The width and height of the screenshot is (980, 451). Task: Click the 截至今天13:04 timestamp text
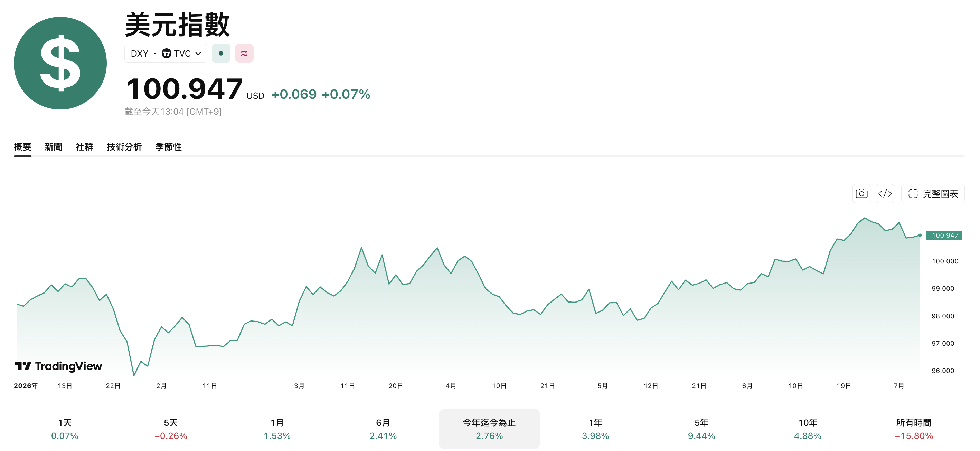click(173, 112)
